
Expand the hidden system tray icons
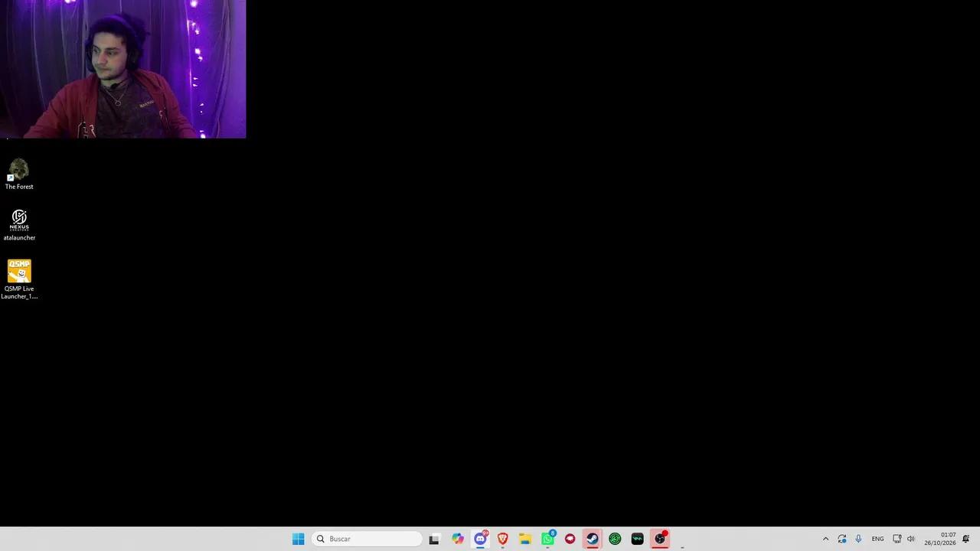pos(825,539)
